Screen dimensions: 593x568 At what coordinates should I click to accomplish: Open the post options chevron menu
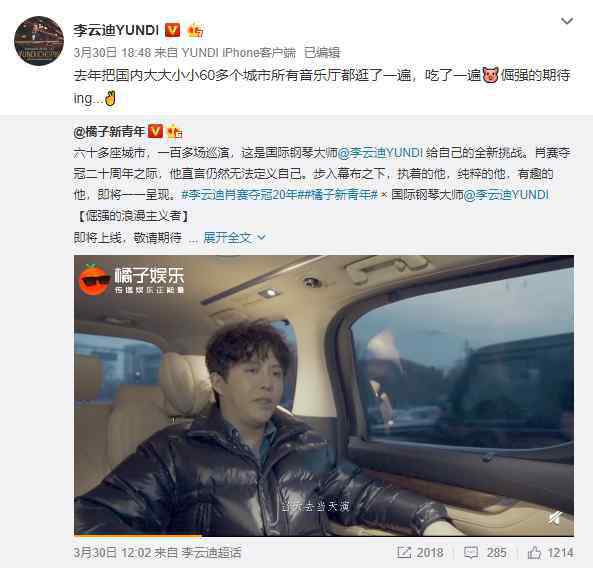pos(567,21)
